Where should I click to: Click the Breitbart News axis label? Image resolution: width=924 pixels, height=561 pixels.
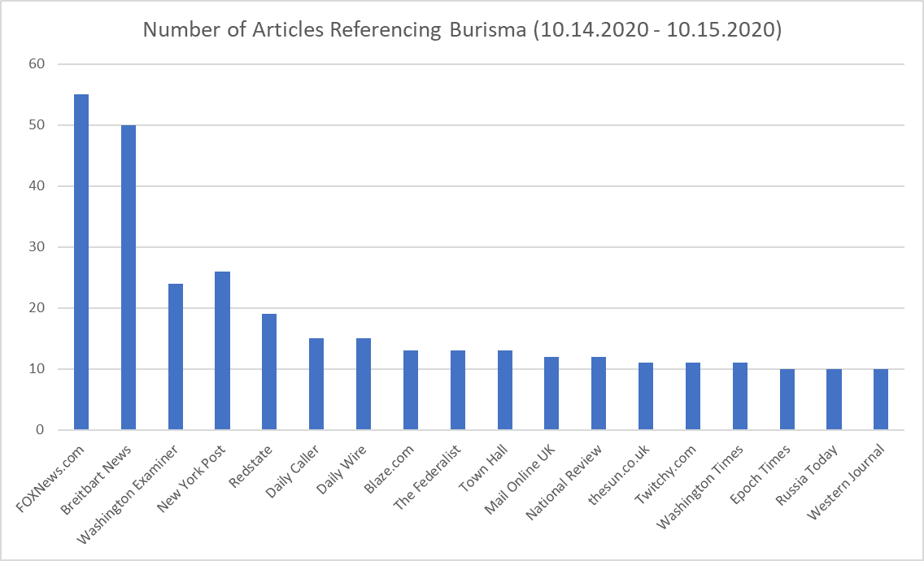pyautogui.click(x=97, y=480)
